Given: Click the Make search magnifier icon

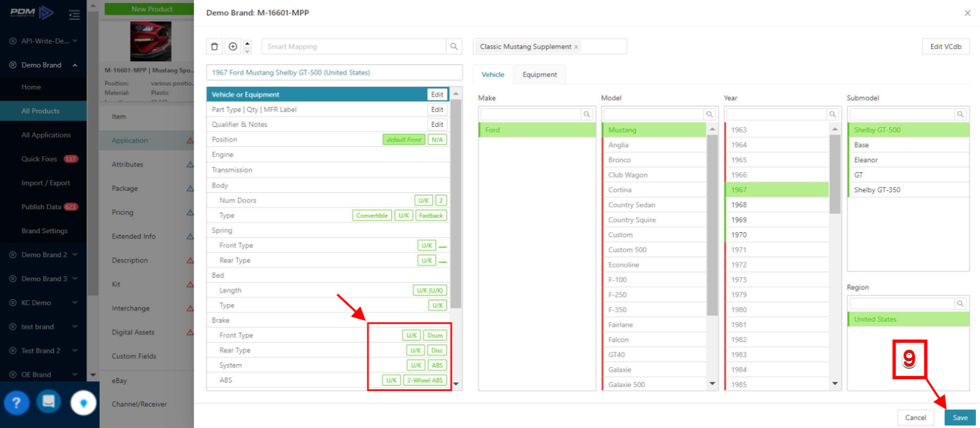Looking at the screenshot, I should [x=587, y=114].
